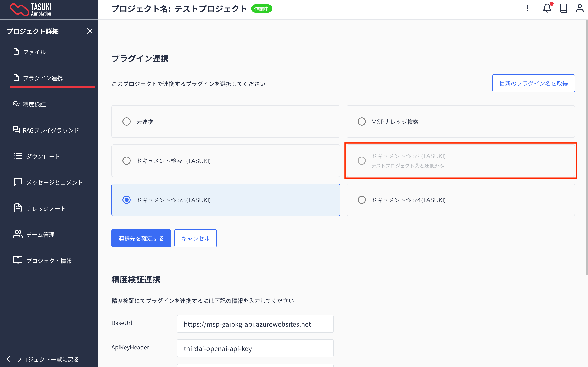Open ファイル in the sidebar
Image resolution: width=588 pixels, height=367 pixels.
pos(34,52)
